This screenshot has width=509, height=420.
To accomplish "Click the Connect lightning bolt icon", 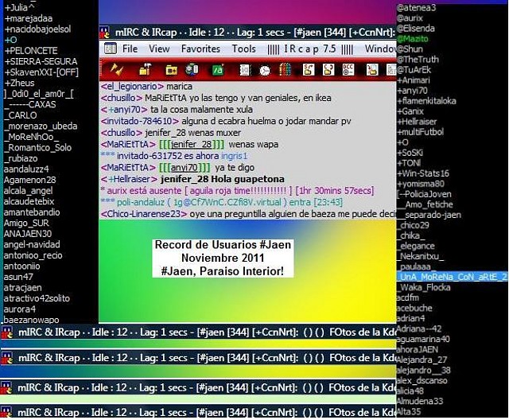I will click(x=116, y=69).
